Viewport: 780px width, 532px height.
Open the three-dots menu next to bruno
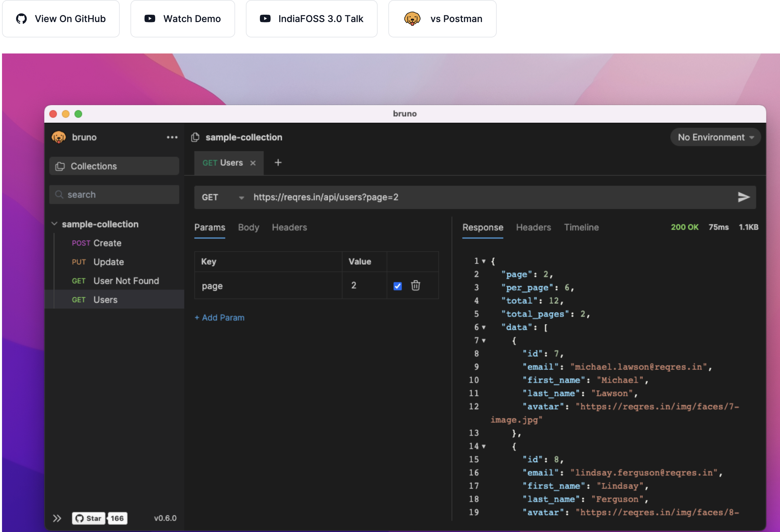click(x=172, y=137)
